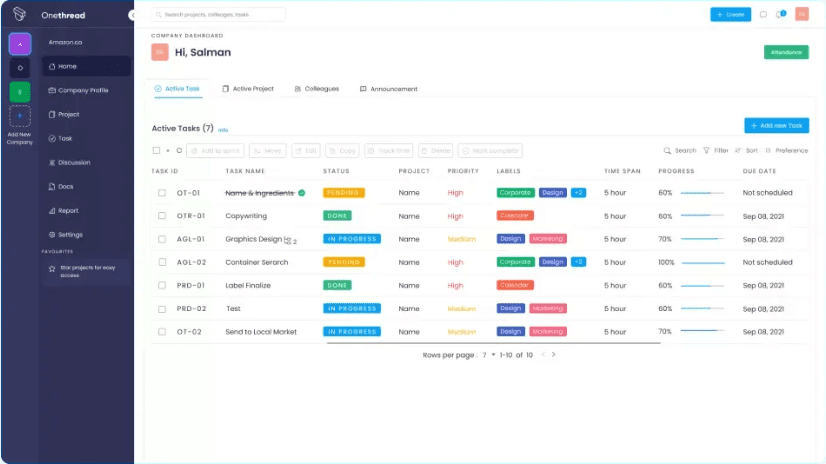Check the box for task OT-01
Viewport: 826px width, 464px height.
162,193
